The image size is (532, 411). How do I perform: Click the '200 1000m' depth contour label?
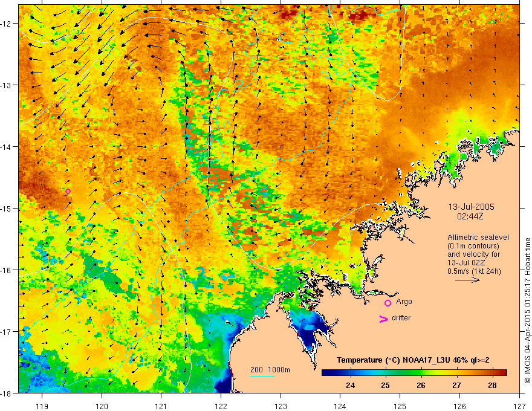point(270,370)
